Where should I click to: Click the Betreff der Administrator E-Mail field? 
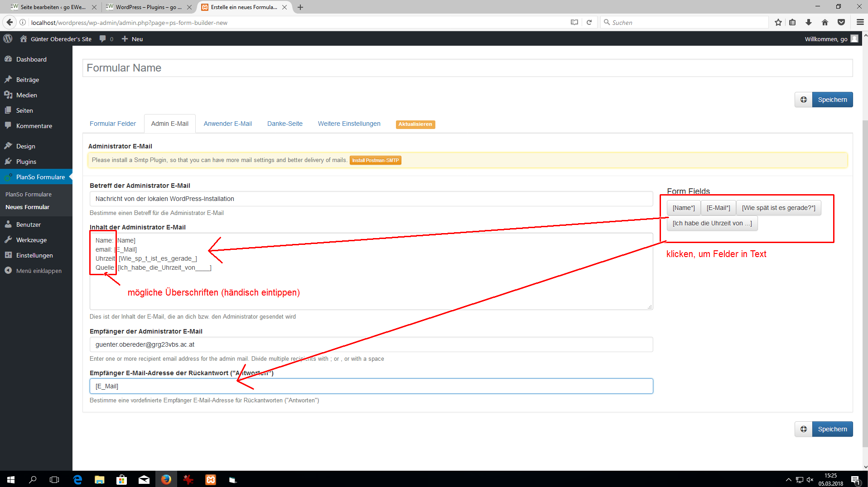[371, 199]
